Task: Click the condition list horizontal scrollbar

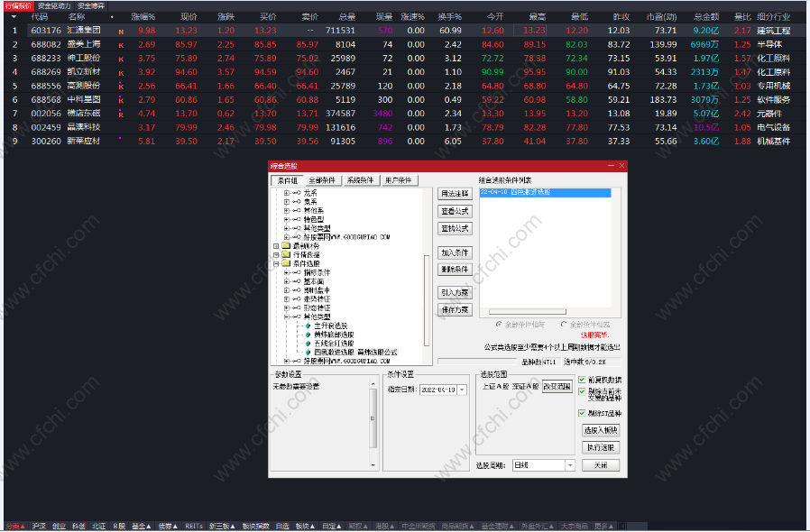Action: click(528, 311)
